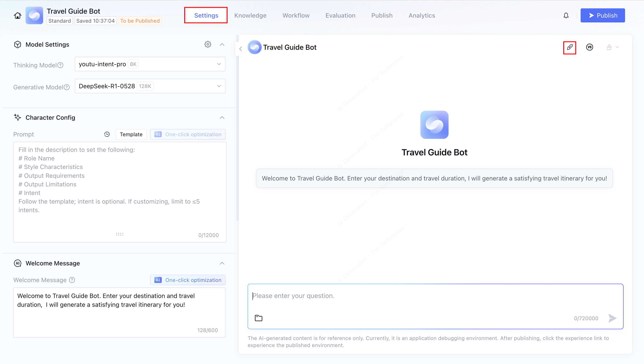This screenshot has height=364, width=644.
Task: Open notifications bell icon
Action: click(566, 15)
